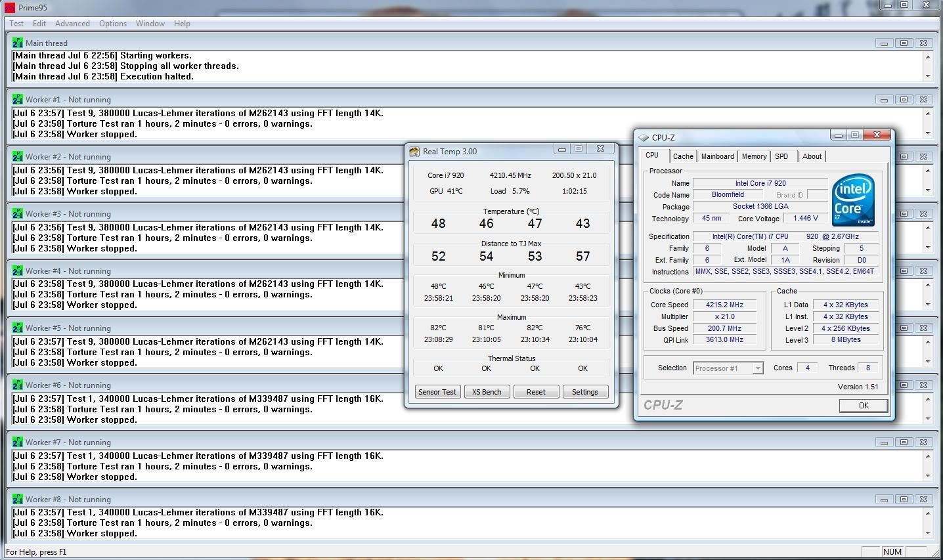
Task: Close the CPU-Z window
Action: pos(877,135)
